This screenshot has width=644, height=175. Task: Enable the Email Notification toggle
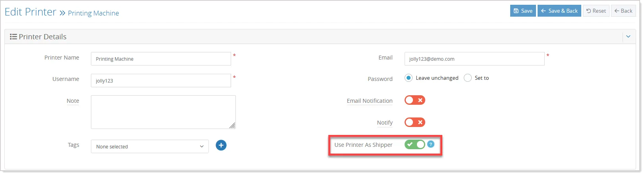point(415,100)
